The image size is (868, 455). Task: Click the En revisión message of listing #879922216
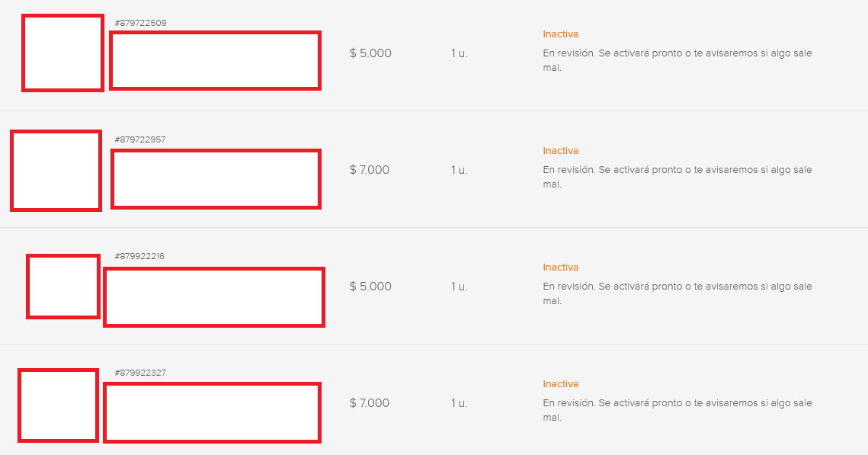tap(677, 293)
